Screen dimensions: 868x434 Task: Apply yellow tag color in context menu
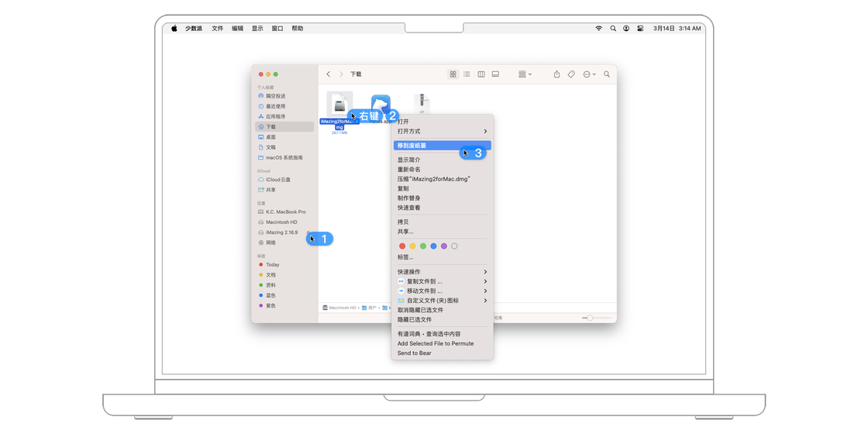coord(413,246)
